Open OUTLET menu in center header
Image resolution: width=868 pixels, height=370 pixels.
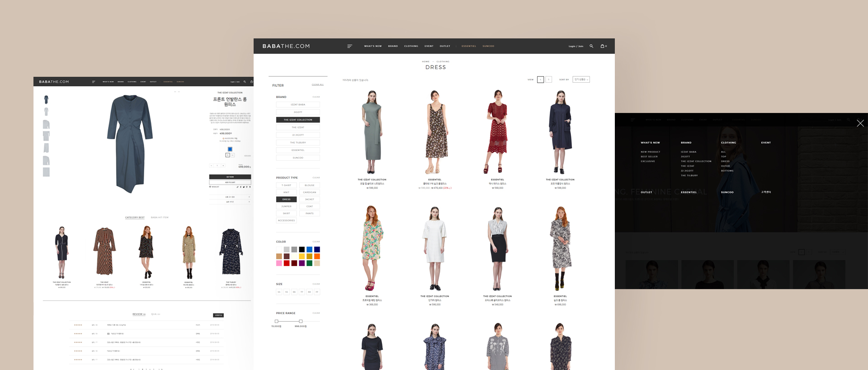point(445,46)
